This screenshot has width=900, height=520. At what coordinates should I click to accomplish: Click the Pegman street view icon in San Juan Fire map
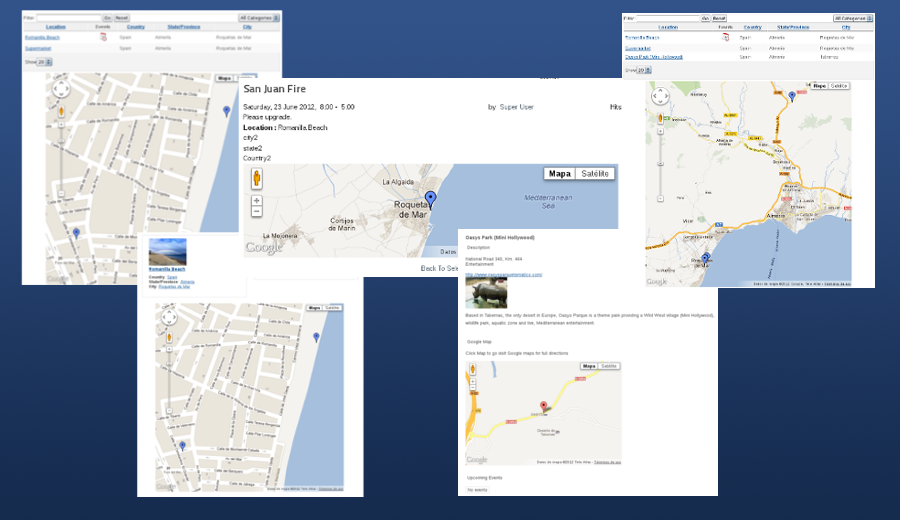click(257, 179)
